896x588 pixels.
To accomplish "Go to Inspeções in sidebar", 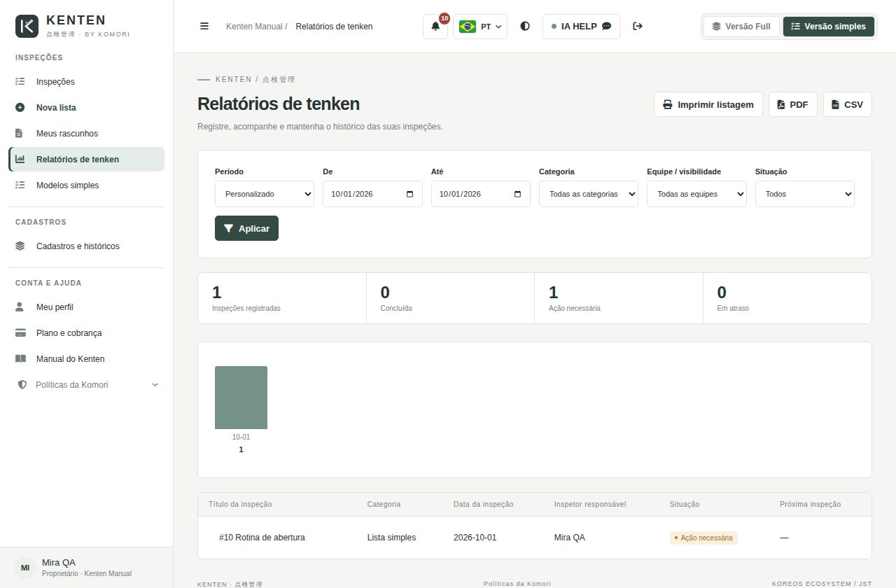I will [87, 82].
